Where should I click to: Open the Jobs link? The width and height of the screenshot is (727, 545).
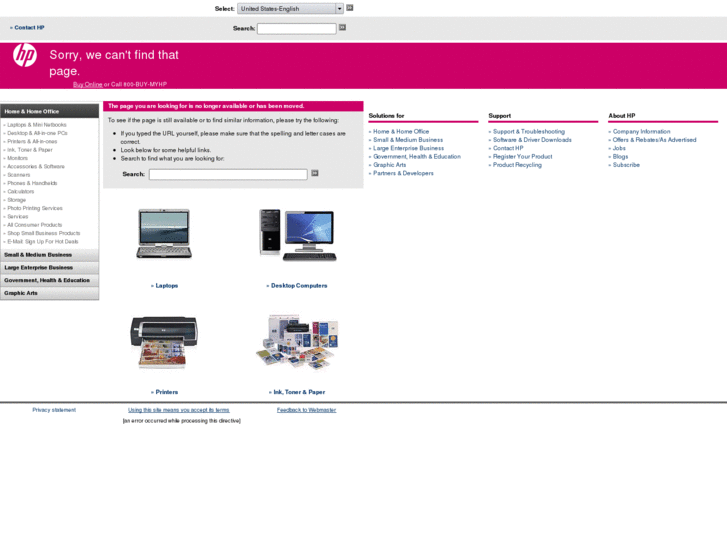click(x=619, y=148)
